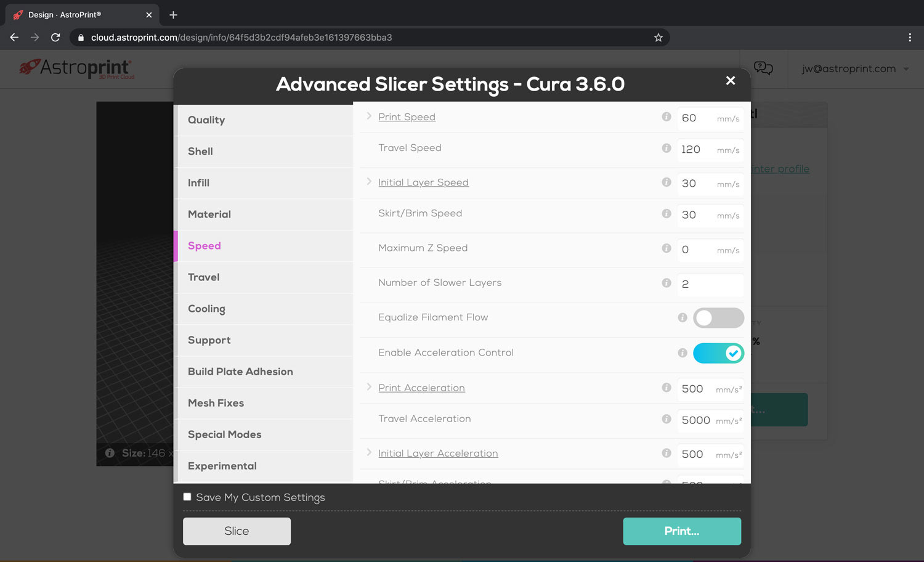924x562 pixels.
Task: Open a new browser tab
Action: click(173, 15)
